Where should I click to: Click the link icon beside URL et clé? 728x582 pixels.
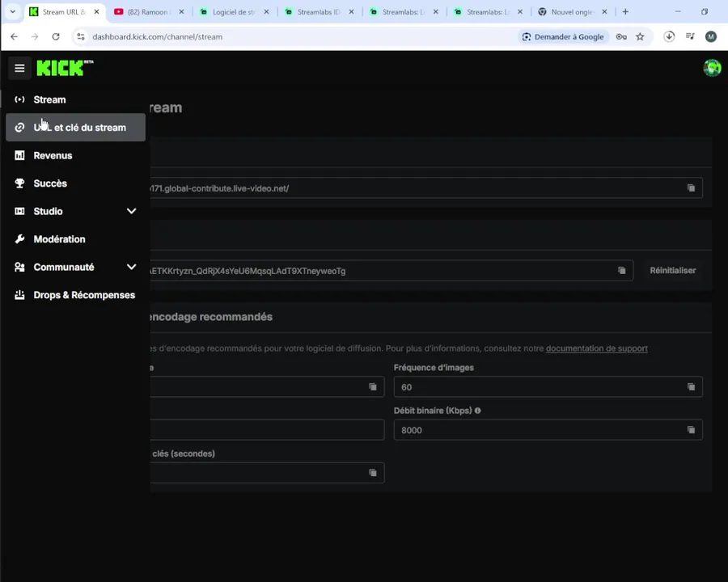point(19,127)
